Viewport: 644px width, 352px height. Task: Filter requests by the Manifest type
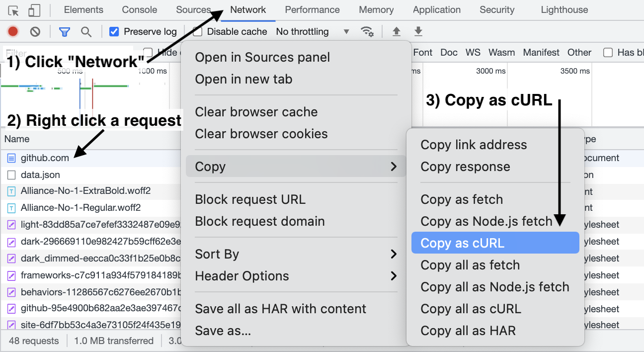pyautogui.click(x=541, y=53)
